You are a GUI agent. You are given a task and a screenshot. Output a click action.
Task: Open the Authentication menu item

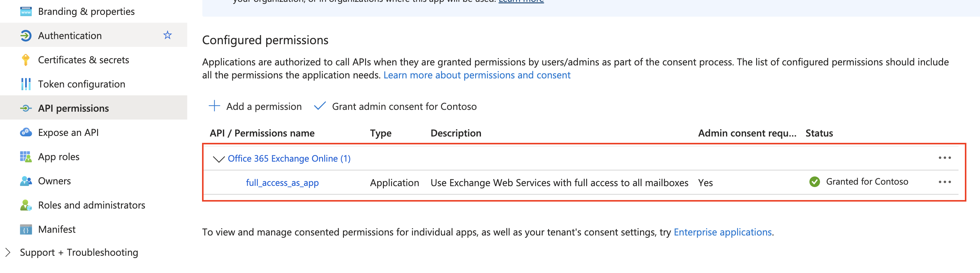[x=70, y=35]
